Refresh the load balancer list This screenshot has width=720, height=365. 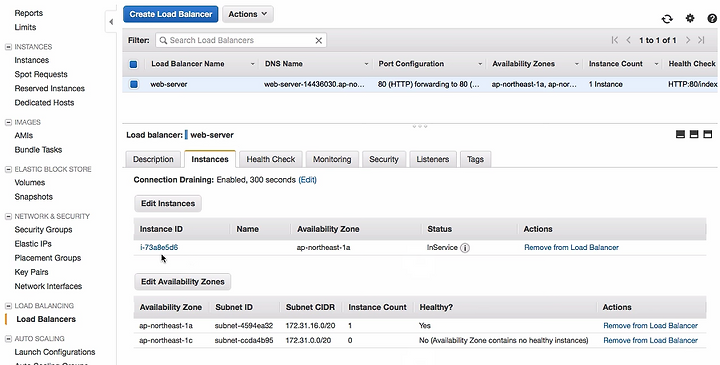point(667,19)
